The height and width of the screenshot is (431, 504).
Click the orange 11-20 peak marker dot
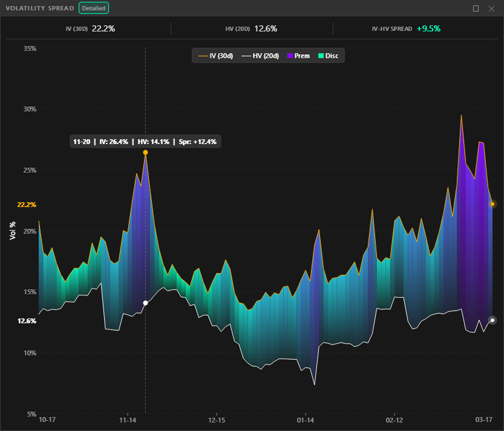[x=145, y=153]
